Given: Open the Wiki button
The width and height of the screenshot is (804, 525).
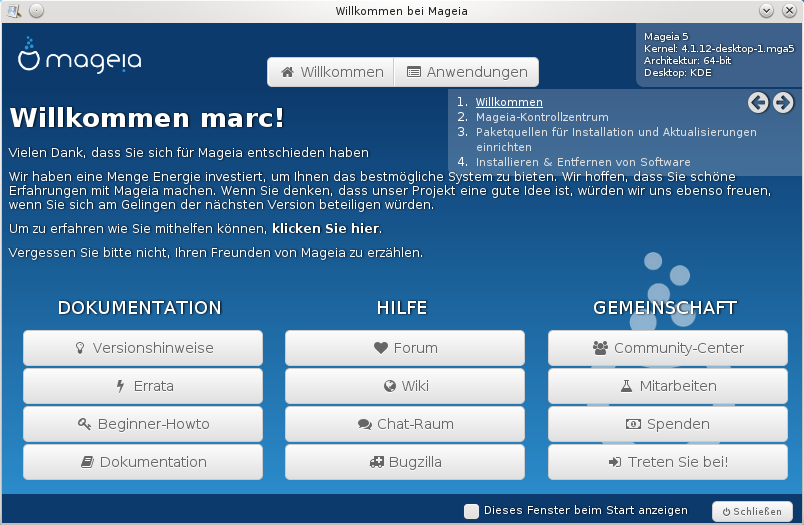Looking at the screenshot, I should (405, 386).
